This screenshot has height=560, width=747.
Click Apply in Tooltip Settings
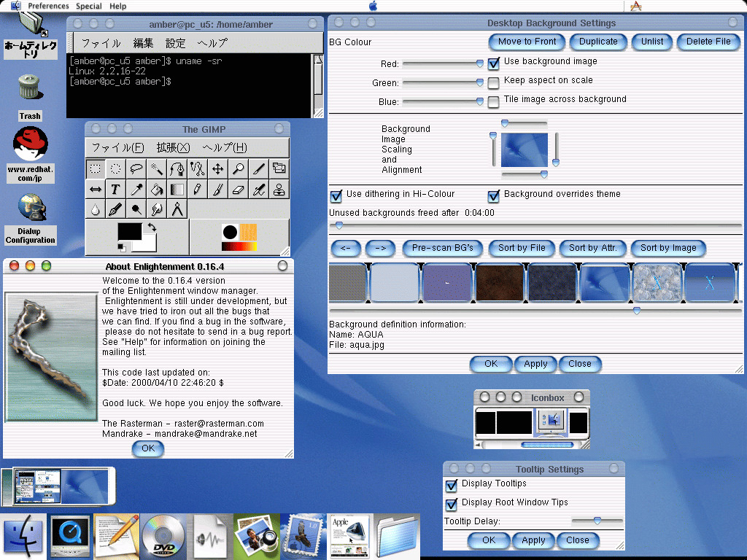click(x=533, y=540)
